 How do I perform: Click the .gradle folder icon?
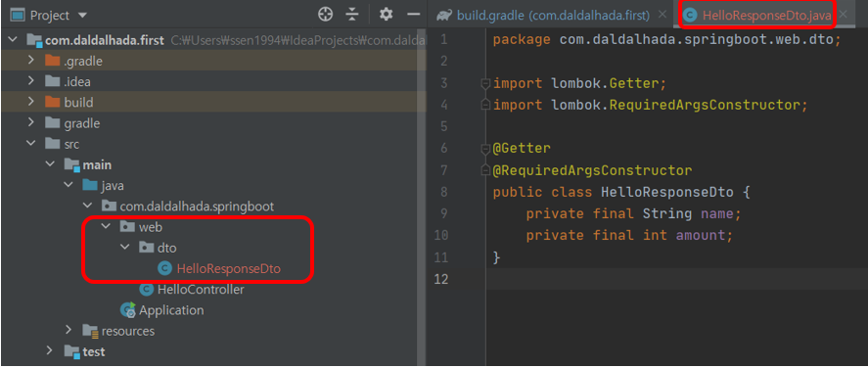52,61
